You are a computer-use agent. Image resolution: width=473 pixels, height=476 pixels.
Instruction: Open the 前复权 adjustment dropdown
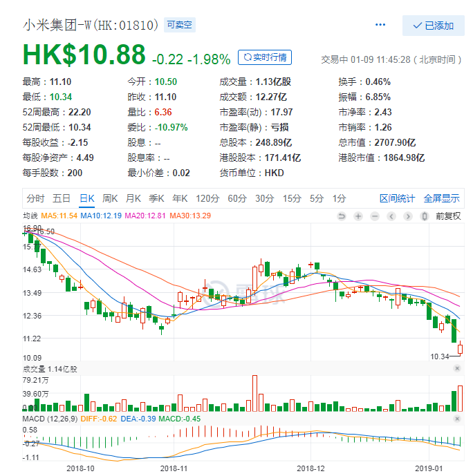[448, 216]
